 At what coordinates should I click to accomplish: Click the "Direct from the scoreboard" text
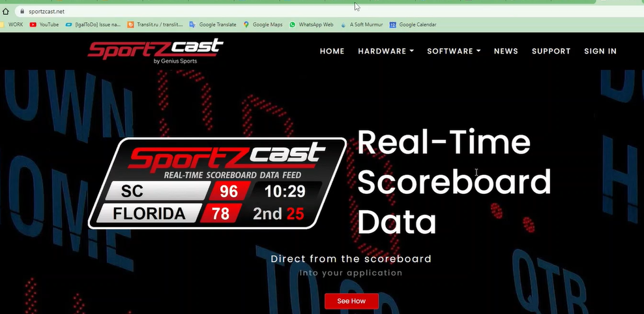coord(351,259)
